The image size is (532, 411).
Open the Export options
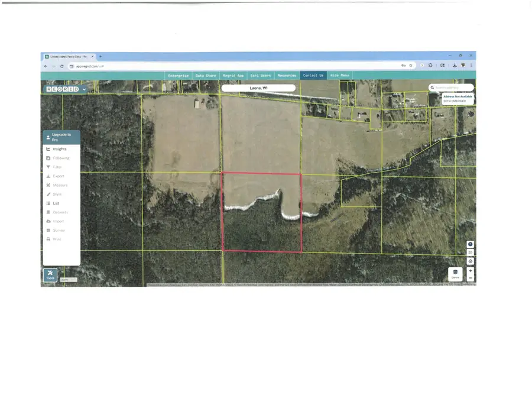(59, 176)
